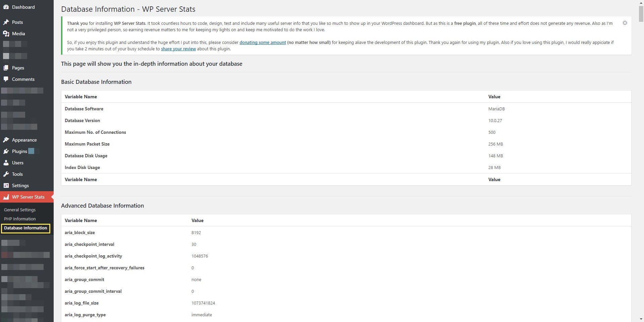Open Users via the person icon
This screenshot has height=322, width=644.
7,163
